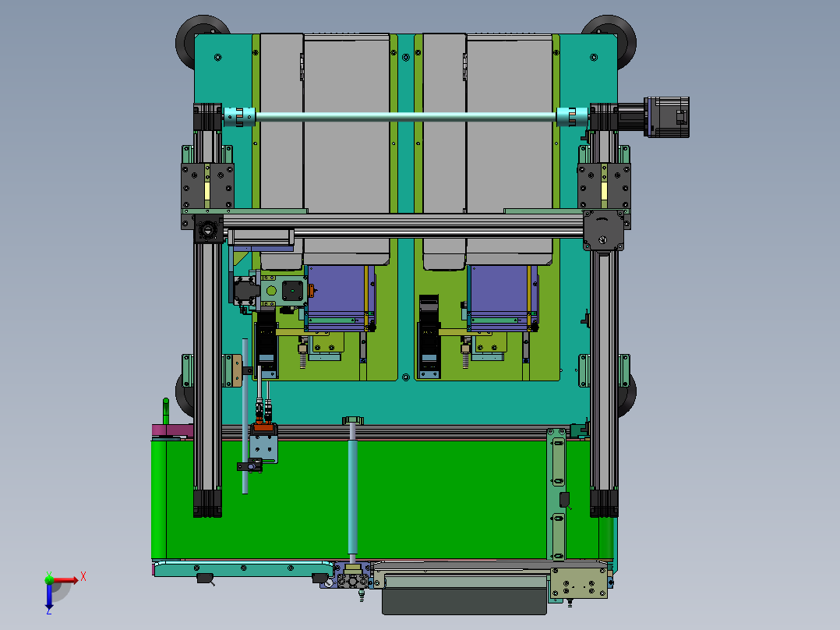Select the thin gray vertical rod beside nozzle
This screenshot has width=840, height=630.
tap(245, 416)
